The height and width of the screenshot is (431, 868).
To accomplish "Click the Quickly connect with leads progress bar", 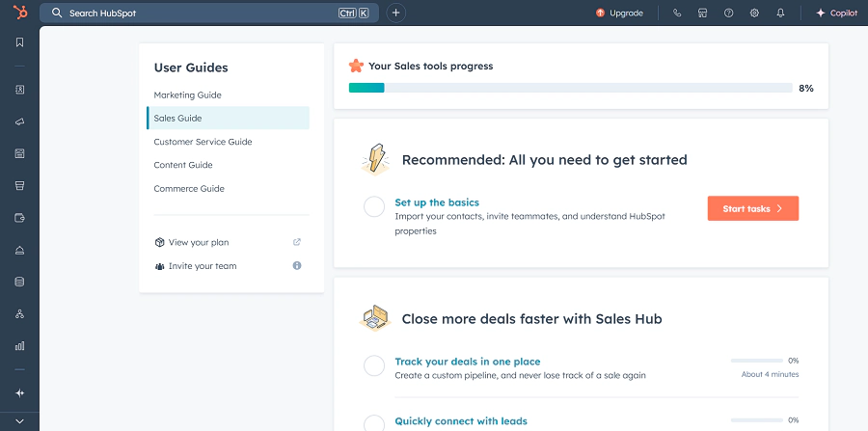I will coord(757,420).
